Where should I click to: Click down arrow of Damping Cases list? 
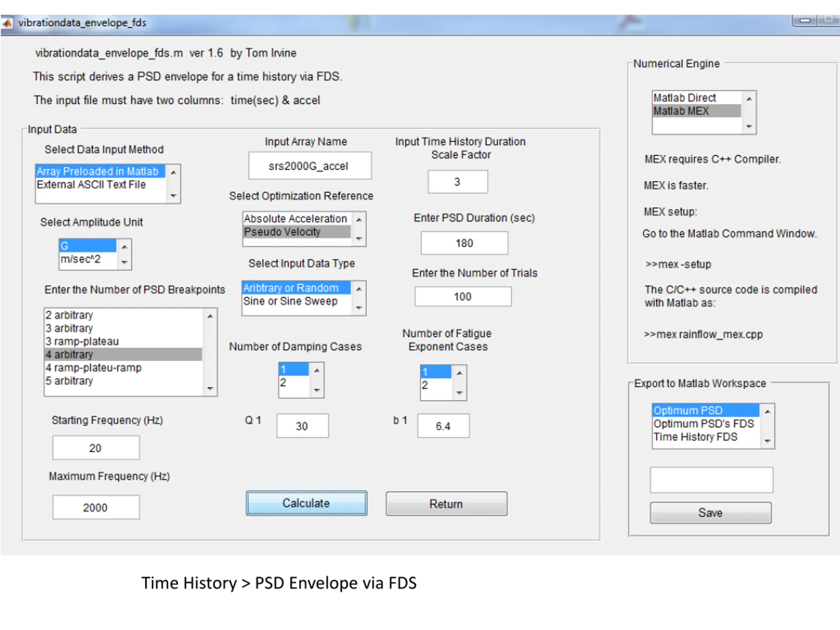pos(317,390)
